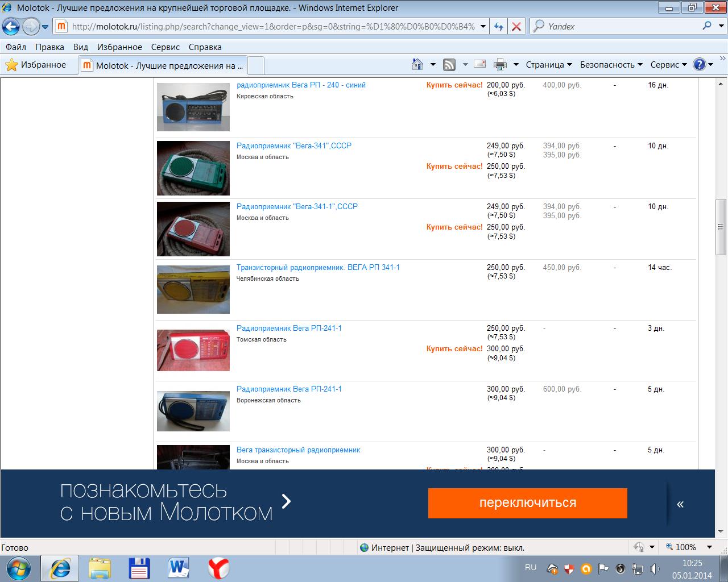Collapse the new Molotok banner with « arrow
This screenshot has width=728, height=582.
coord(680,504)
